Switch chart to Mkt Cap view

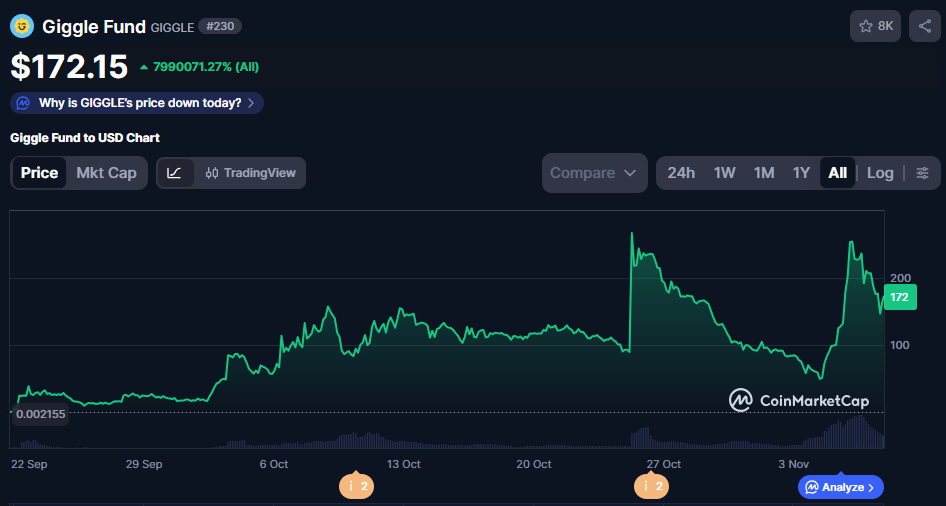tap(106, 173)
